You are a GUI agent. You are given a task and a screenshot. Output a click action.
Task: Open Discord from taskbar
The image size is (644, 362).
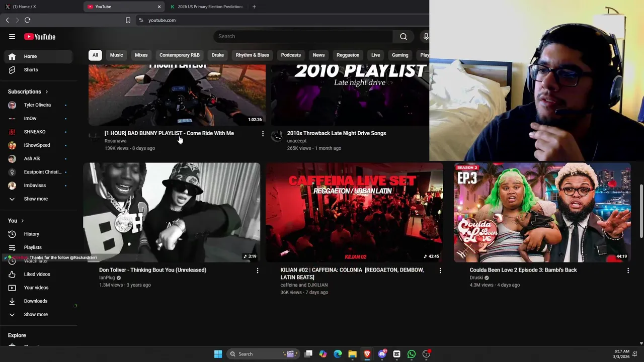tap(382, 354)
